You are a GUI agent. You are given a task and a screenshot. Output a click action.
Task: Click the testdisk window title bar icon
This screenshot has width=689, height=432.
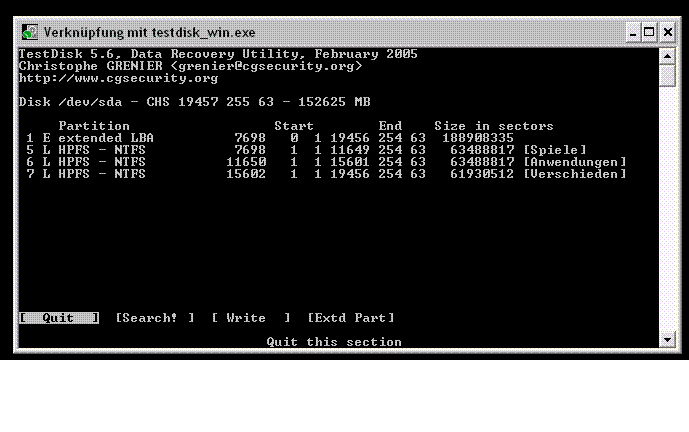(30, 32)
